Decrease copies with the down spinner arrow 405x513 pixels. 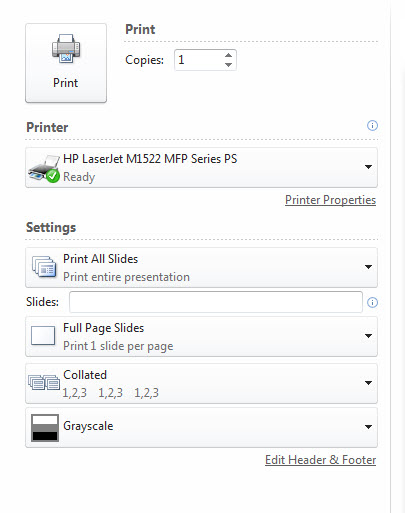228,64
